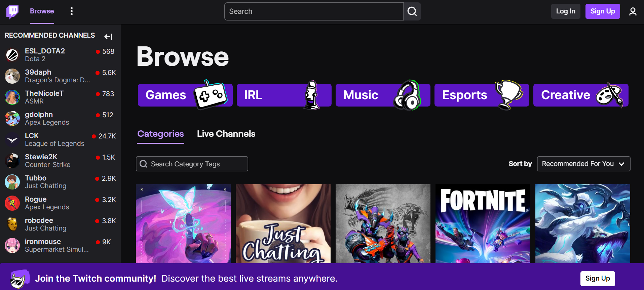Click the Log In button
This screenshot has height=290, width=644.
tap(566, 11)
